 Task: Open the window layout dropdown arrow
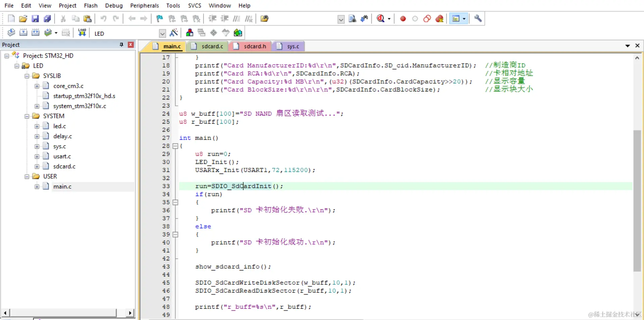(464, 19)
